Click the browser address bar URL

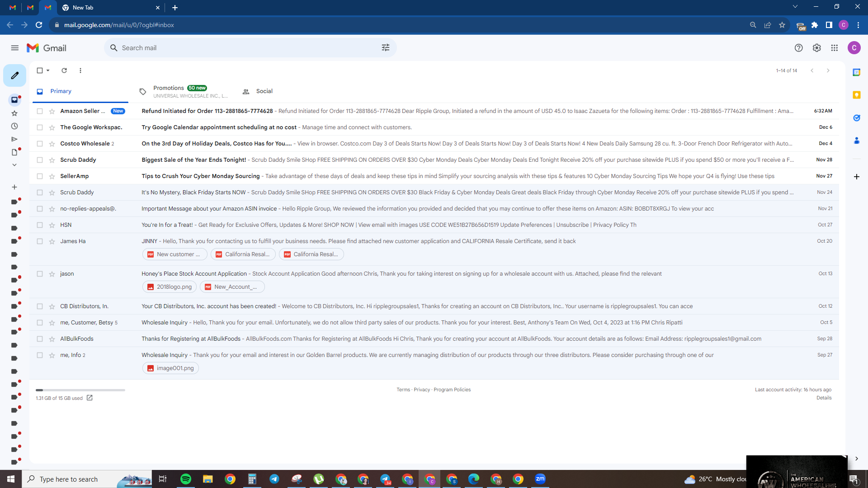point(119,25)
